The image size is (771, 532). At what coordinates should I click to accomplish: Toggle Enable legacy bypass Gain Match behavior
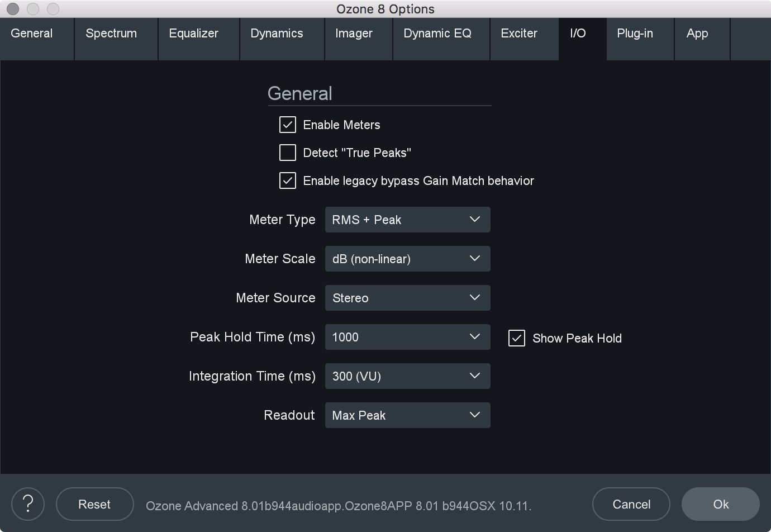pos(288,180)
